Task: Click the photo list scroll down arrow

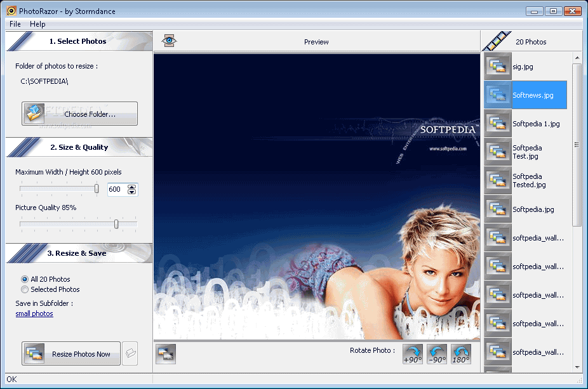Action: click(577, 367)
